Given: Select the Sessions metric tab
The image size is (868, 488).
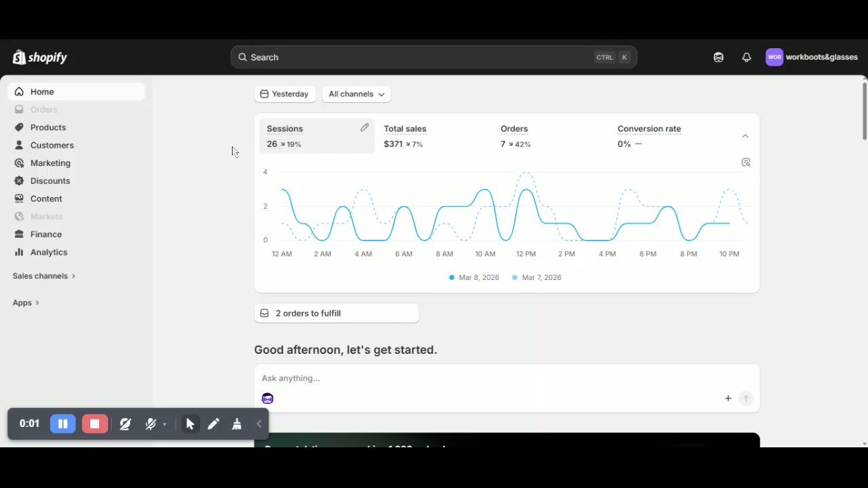Looking at the screenshot, I should [x=317, y=136].
